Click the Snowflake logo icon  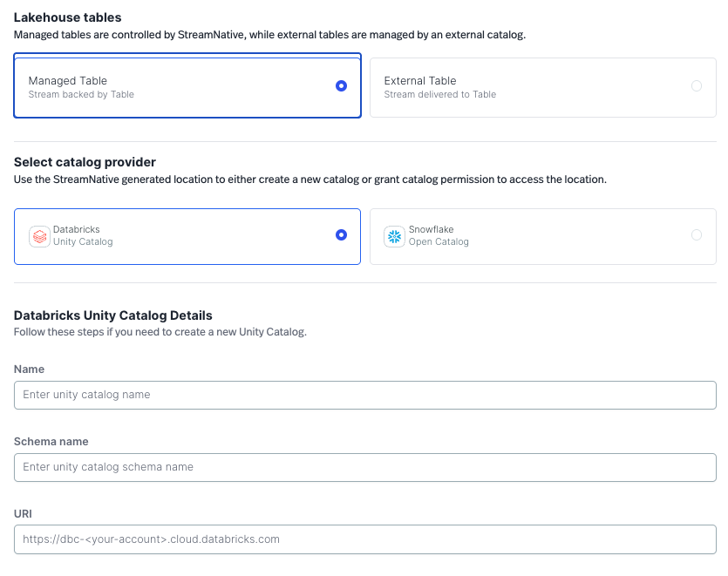(394, 236)
